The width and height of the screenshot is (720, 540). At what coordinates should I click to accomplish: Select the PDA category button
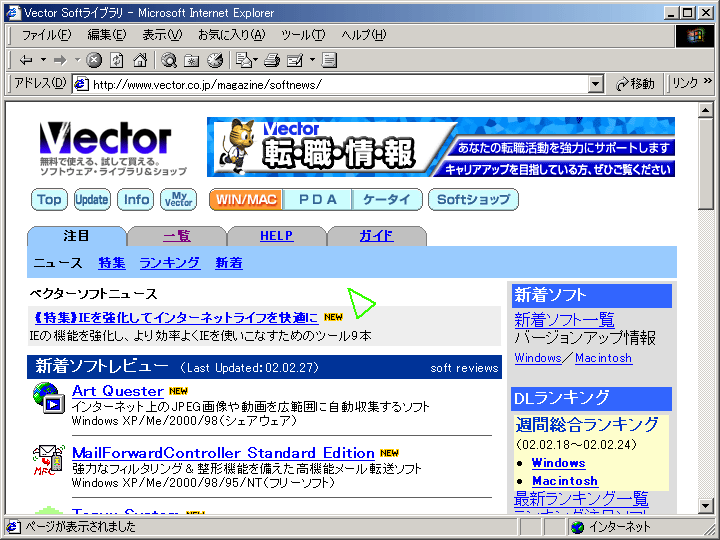[318, 200]
